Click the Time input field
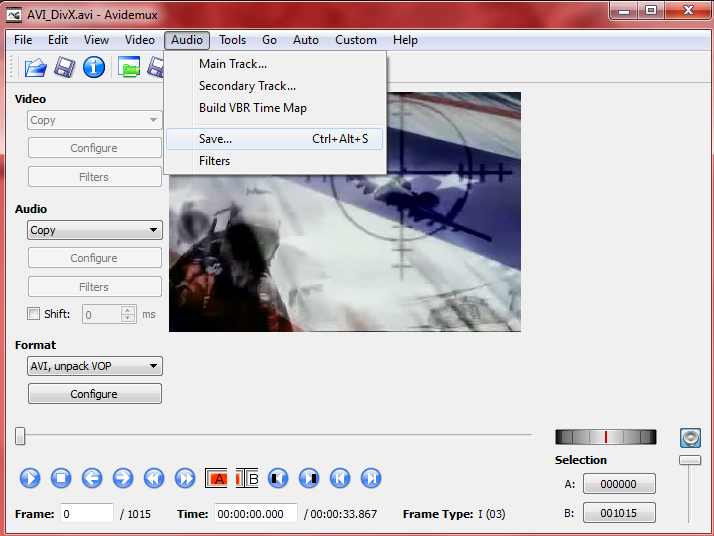The image size is (714, 536). (x=256, y=514)
